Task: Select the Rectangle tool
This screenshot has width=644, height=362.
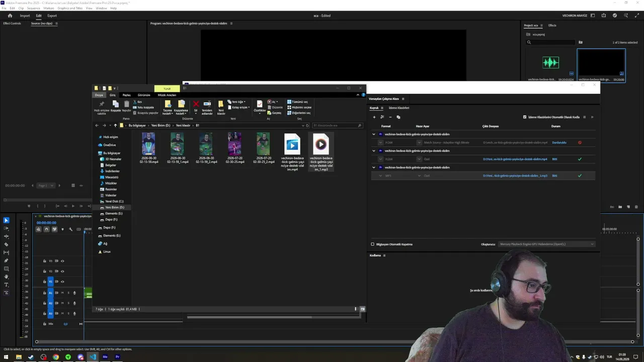Action: [6, 268]
